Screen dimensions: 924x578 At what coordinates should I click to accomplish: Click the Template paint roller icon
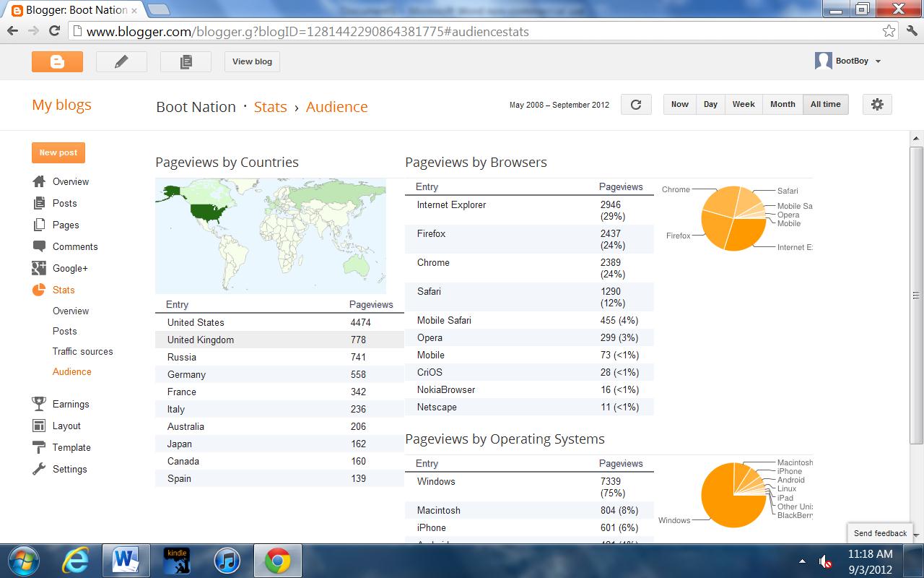(39, 447)
